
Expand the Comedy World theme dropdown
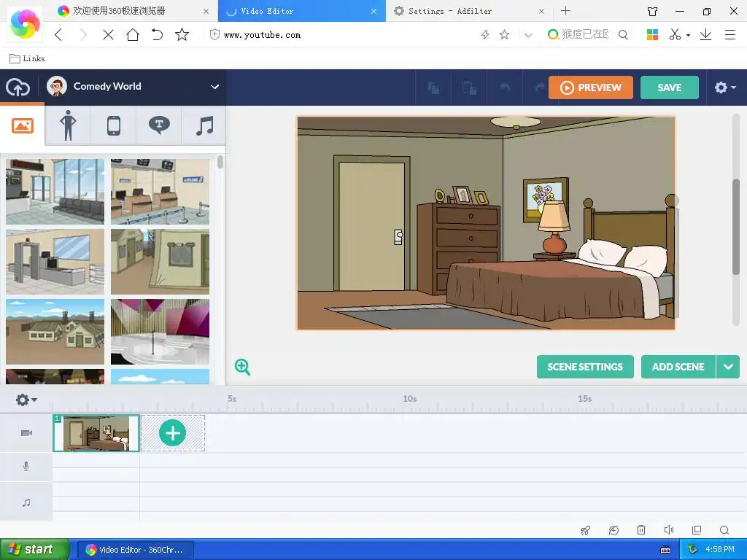click(215, 87)
